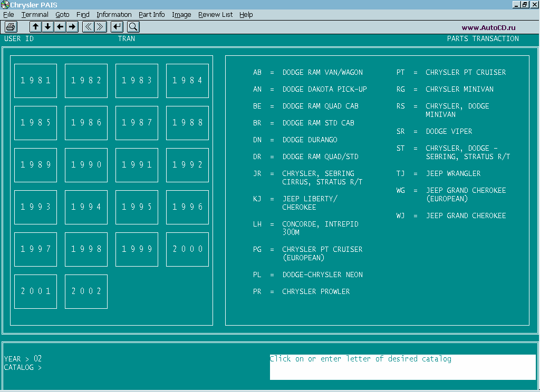Click the Enter/return arrow toolbar icon
The width and height of the screenshot is (540, 392).
point(117,27)
